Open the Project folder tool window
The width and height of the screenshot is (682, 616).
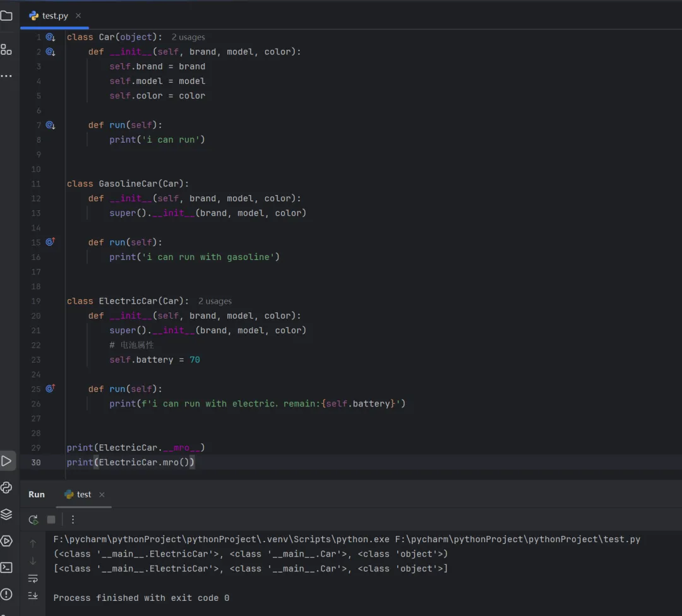(6, 16)
